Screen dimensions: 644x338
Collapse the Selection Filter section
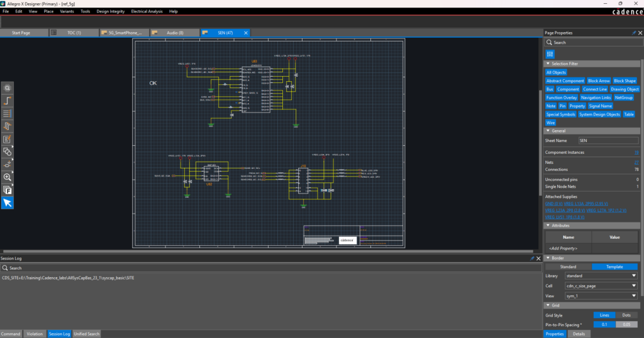547,63
